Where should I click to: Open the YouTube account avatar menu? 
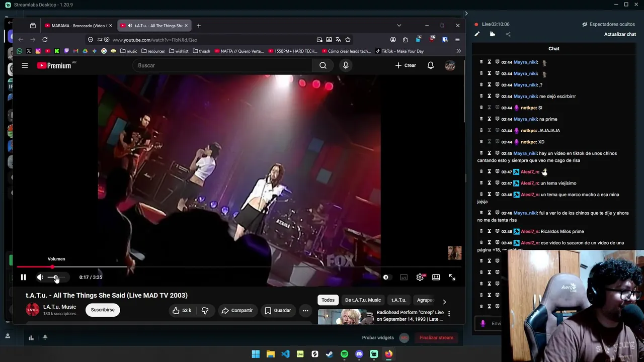450,65
